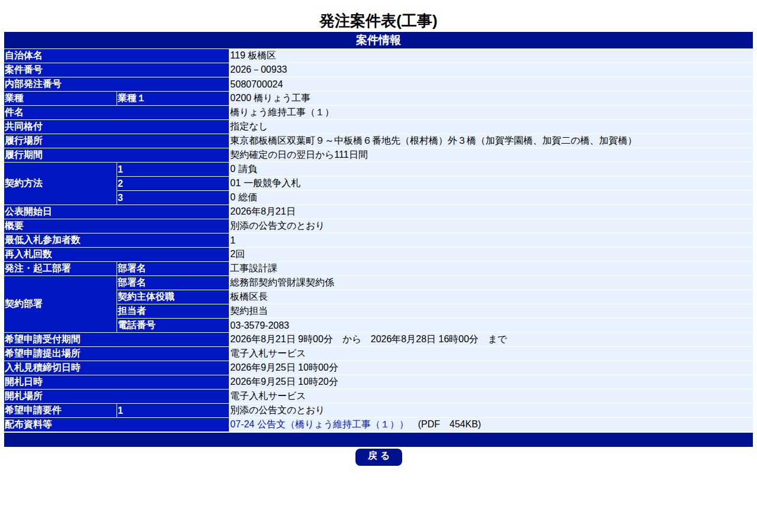757x532 pixels.
Task: Select the value 119 板橋区
Action: 253,56
